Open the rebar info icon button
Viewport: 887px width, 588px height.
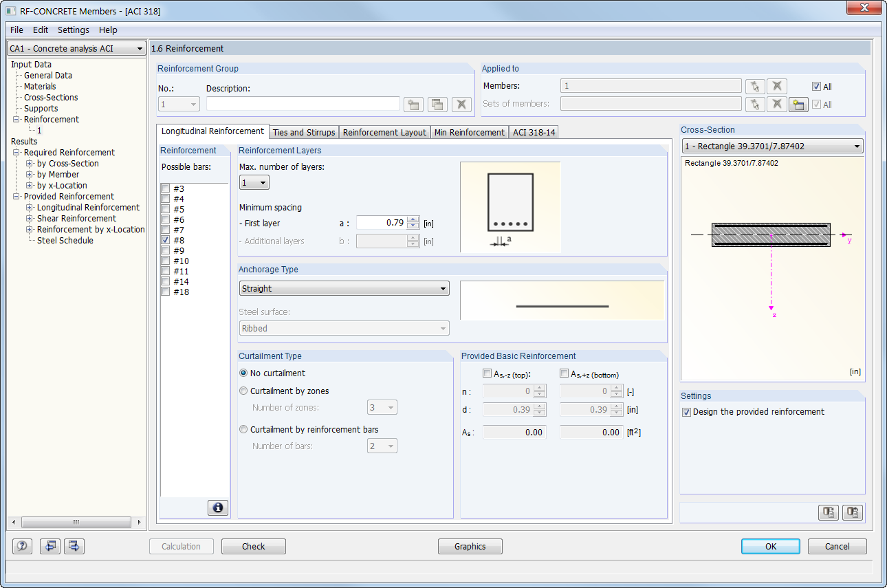(x=218, y=508)
